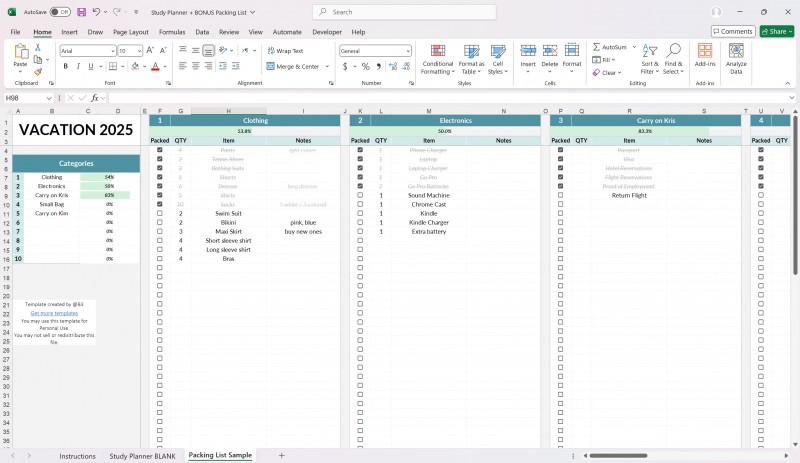The height and width of the screenshot is (463, 800).
Task: Switch to the Formulas ribbon tab
Action: pos(172,32)
